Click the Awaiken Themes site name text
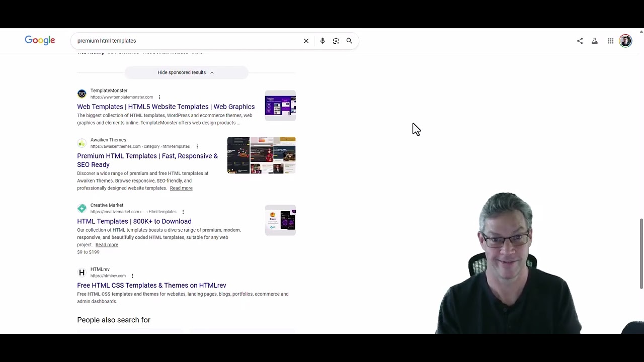Viewport: 644px width, 362px height. tap(108, 140)
